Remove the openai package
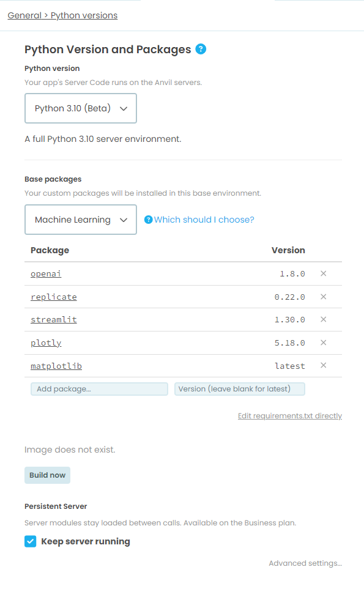 323,273
